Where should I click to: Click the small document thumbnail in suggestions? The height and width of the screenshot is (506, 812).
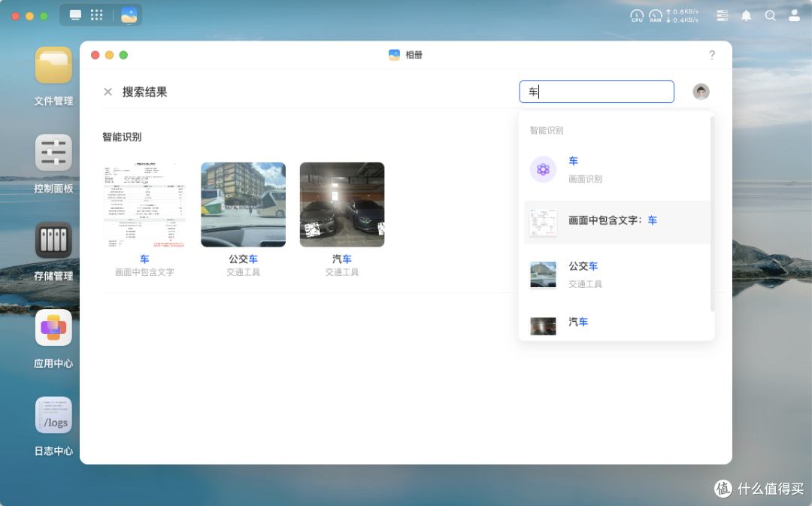pos(543,223)
